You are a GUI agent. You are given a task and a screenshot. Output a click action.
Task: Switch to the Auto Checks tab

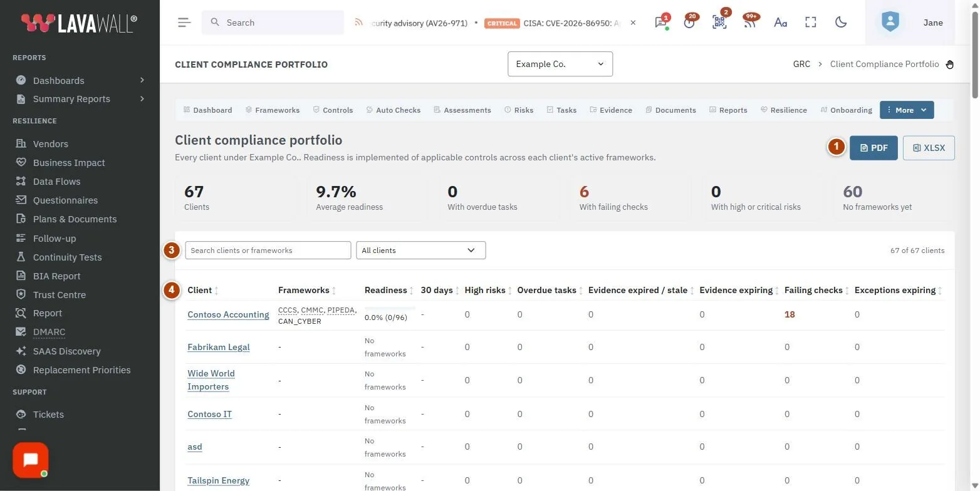(393, 110)
